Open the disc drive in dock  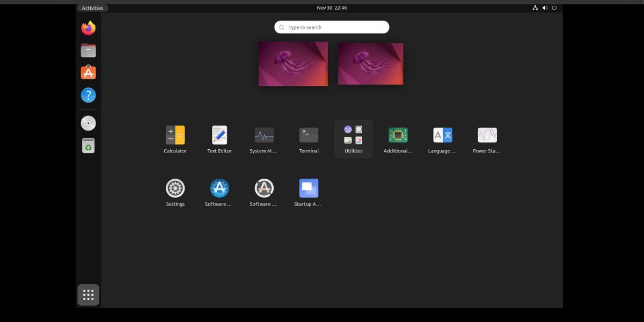(x=89, y=123)
